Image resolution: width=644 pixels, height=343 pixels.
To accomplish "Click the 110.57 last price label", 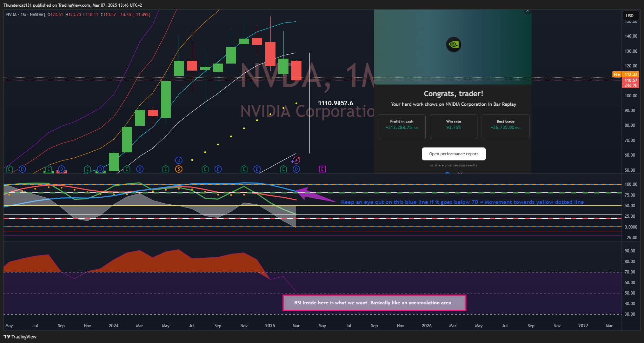I will (631, 83).
